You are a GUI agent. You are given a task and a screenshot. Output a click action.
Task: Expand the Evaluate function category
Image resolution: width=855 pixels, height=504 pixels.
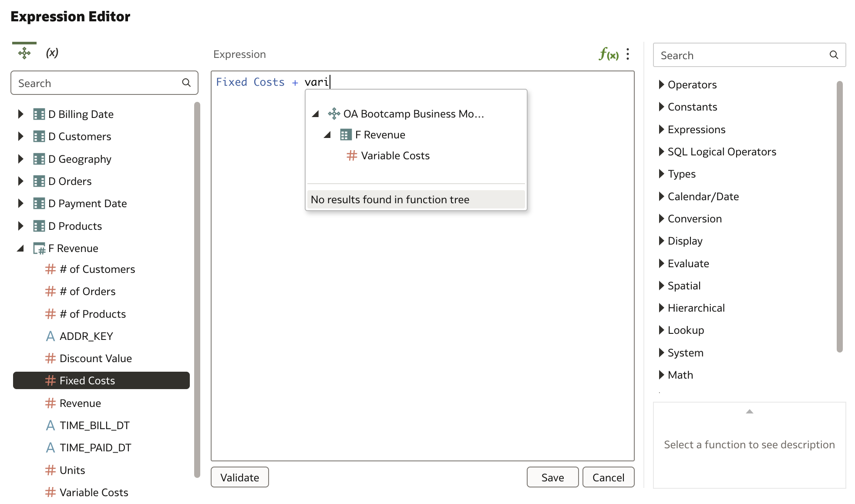[661, 263]
